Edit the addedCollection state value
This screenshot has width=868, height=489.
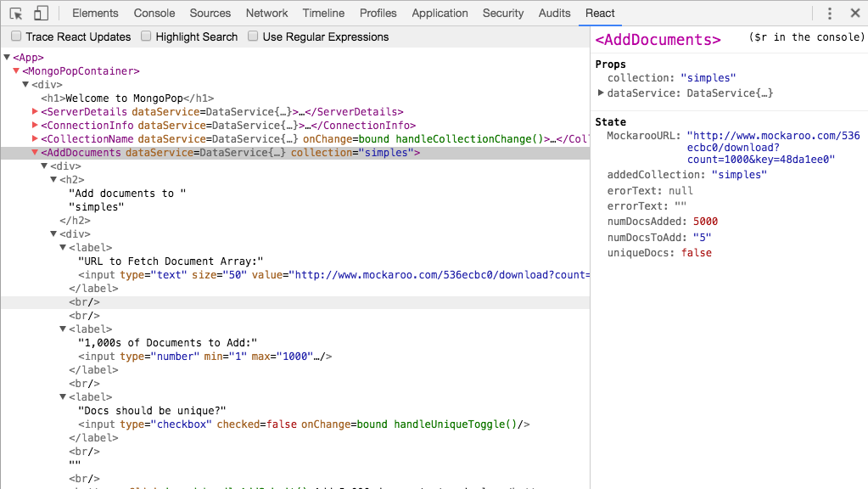pos(739,174)
